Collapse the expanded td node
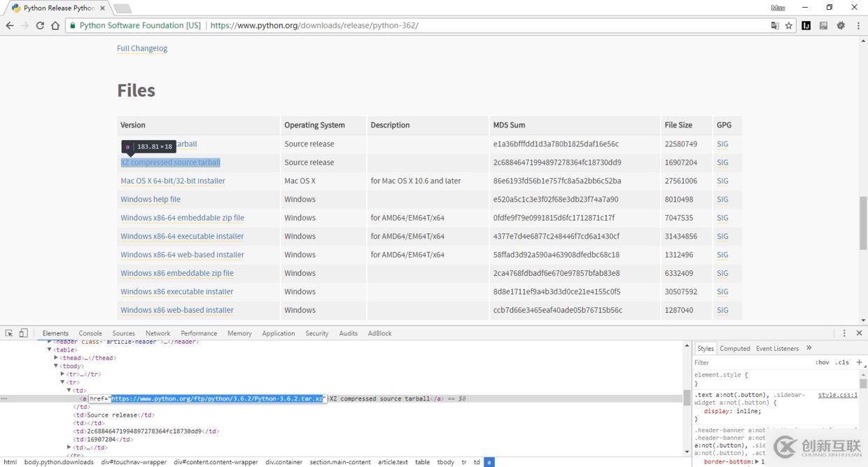The width and height of the screenshot is (868, 467). pyautogui.click(x=69, y=391)
